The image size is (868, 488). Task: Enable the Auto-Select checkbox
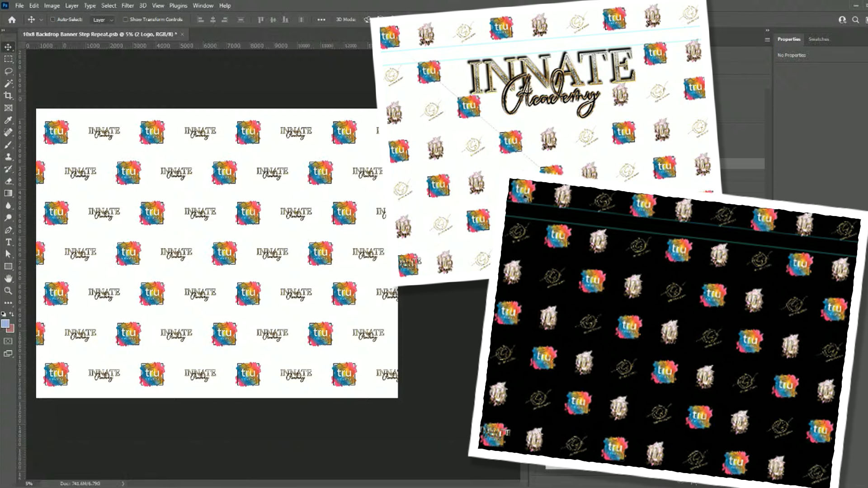point(53,19)
